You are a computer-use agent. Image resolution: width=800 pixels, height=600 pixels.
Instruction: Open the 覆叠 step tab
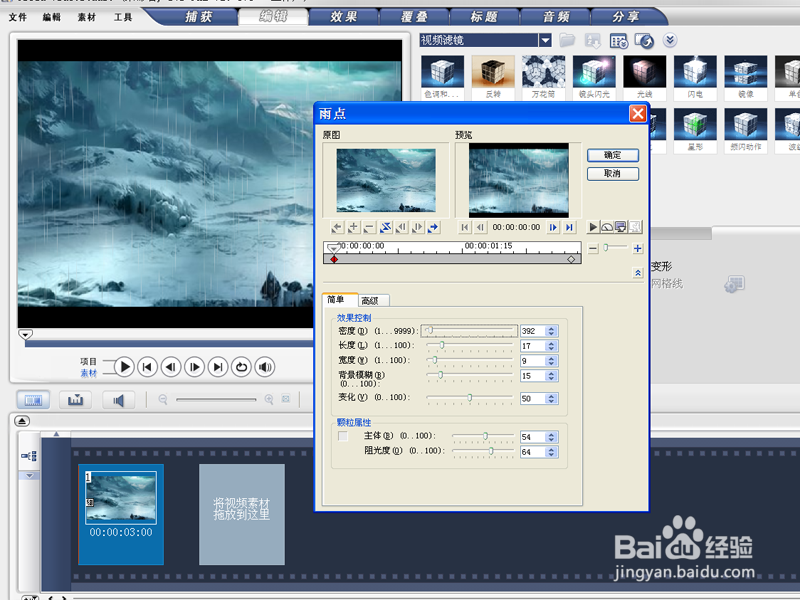[x=414, y=17]
